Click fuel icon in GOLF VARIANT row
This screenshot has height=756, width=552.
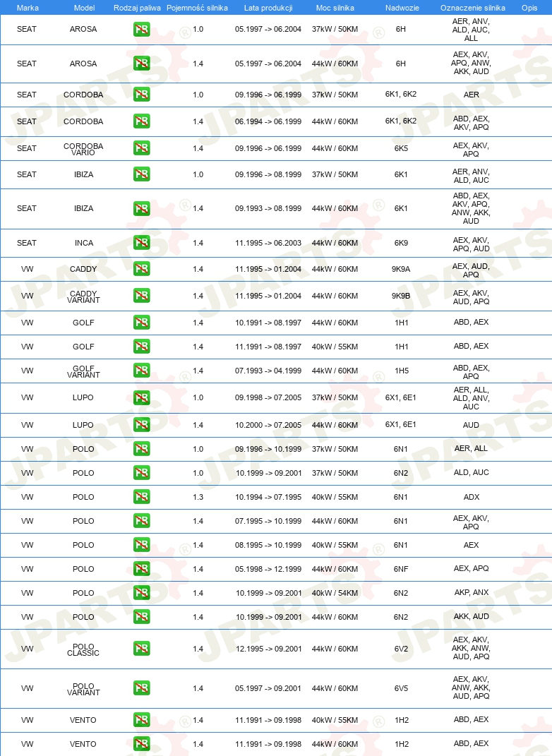142,371
